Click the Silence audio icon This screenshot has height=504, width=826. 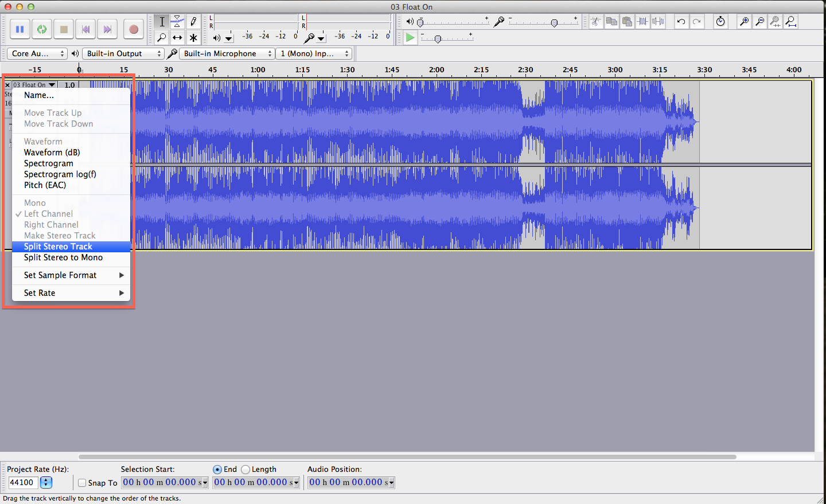659,22
